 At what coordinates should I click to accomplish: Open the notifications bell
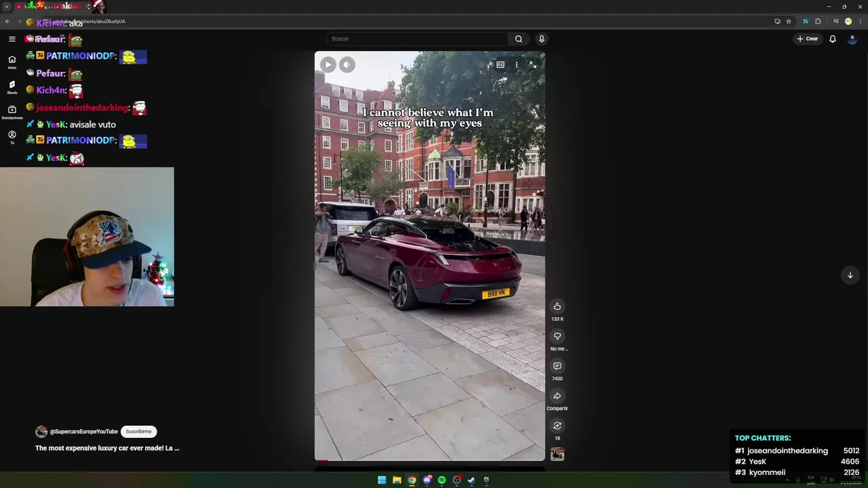tap(833, 39)
